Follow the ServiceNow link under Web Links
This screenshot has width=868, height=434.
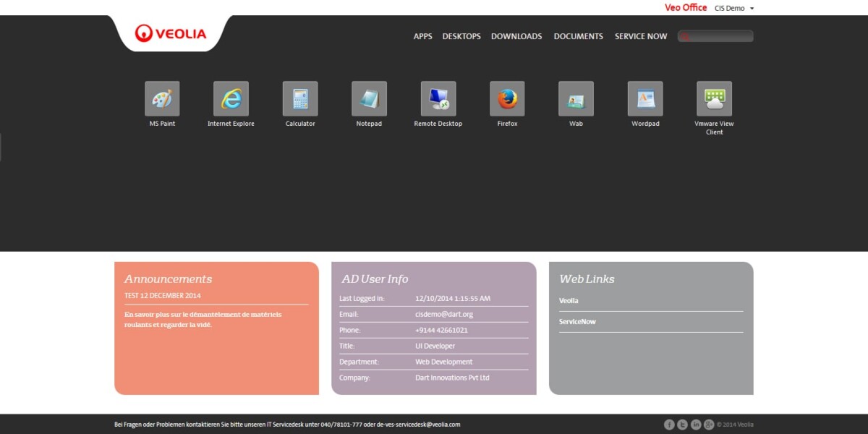(577, 322)
